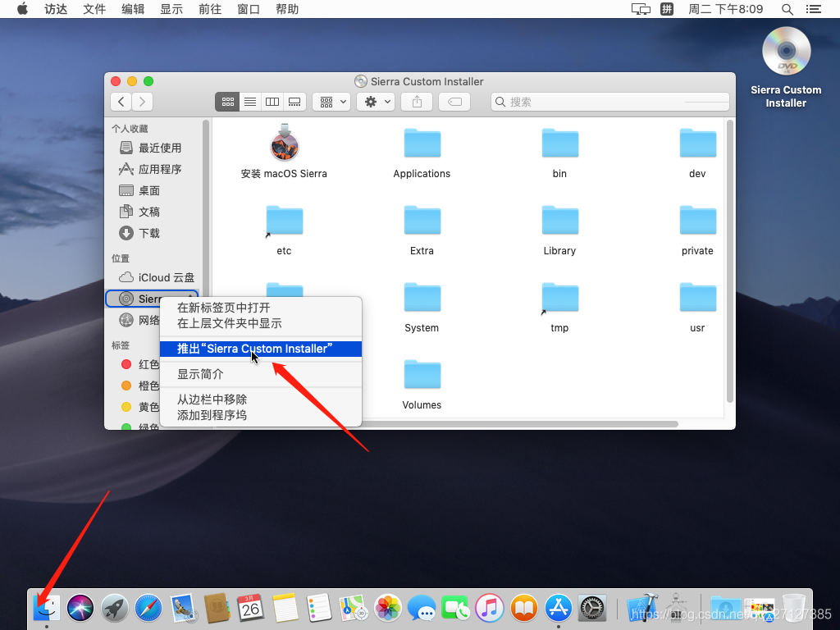The image size is (840, 630).
Task: Open Spotlight search in menu bar
Action: pos(787,9)
